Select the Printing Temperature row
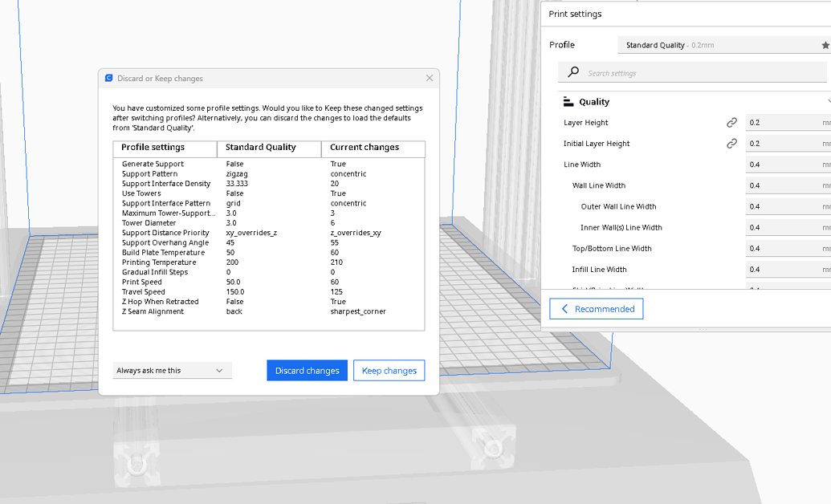The height and width of the screenshot is (504, 831). click(x=269, y=262)
